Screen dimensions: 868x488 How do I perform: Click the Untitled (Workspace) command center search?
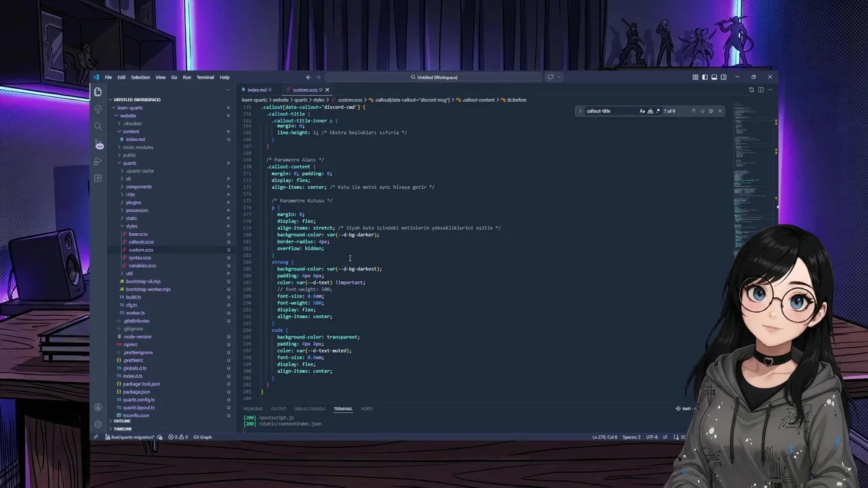coord(433,77)
